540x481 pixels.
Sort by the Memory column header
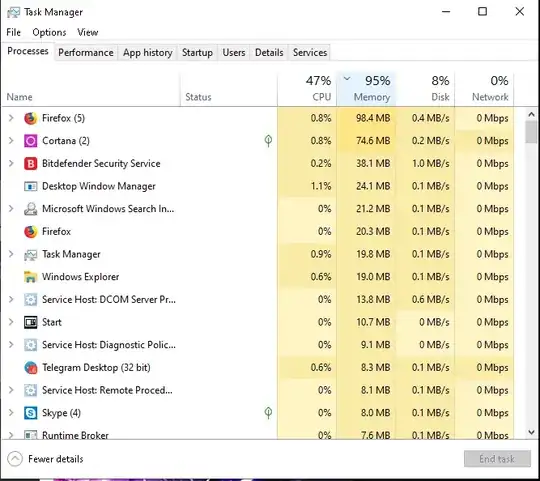pos(366,89)
